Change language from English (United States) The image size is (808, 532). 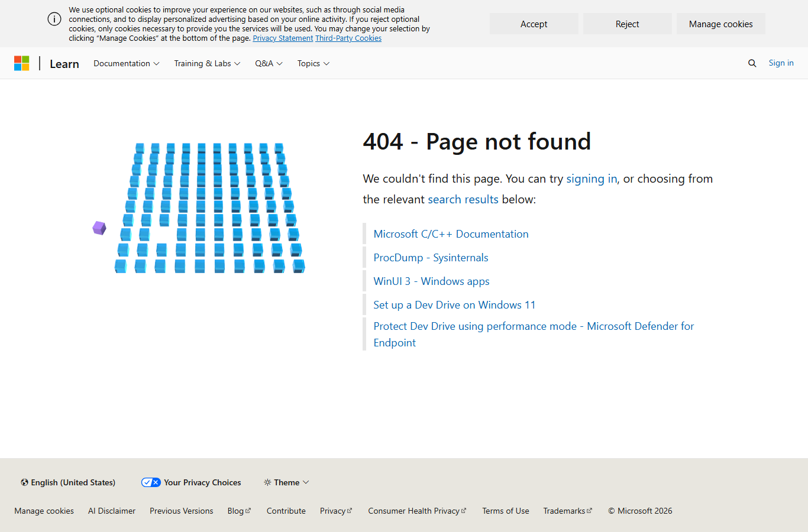(68, 482)
